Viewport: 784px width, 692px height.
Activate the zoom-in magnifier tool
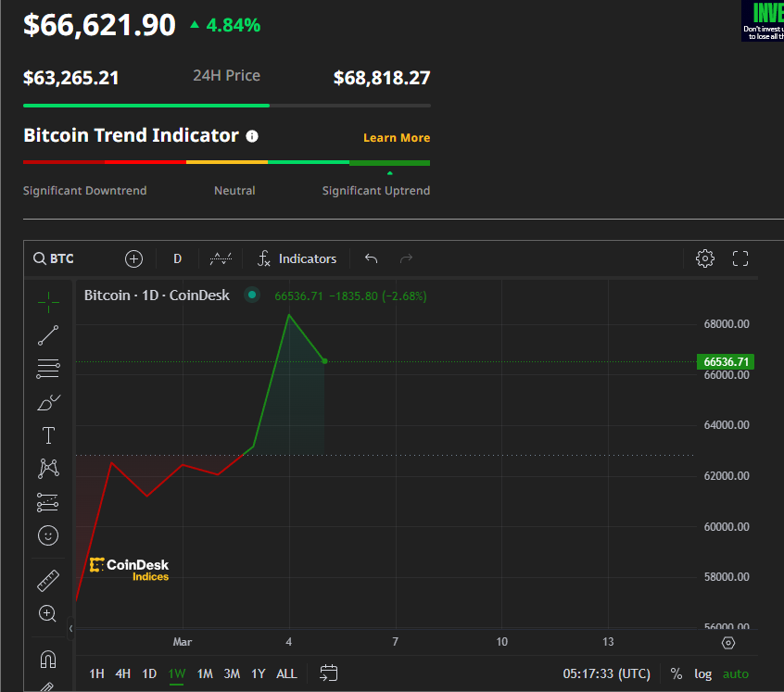[48, 613]
